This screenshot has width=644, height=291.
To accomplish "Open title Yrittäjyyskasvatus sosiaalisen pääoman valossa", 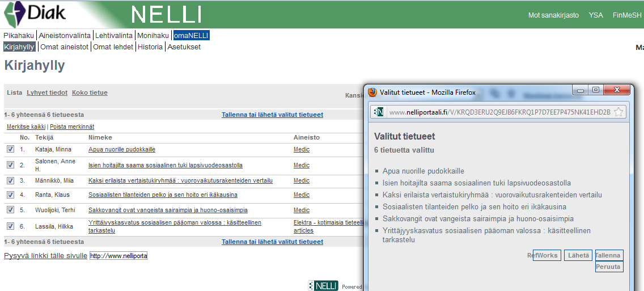I will [175, 226].
